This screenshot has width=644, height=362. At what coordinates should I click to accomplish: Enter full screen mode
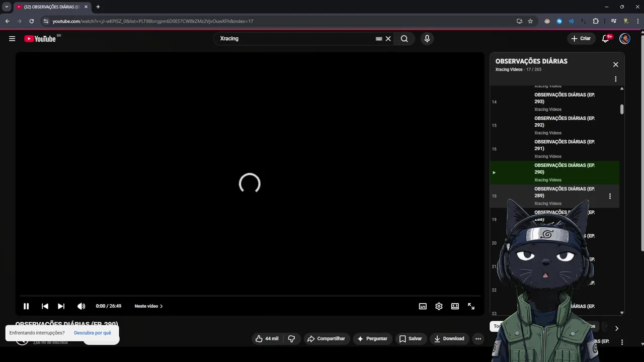471,306
